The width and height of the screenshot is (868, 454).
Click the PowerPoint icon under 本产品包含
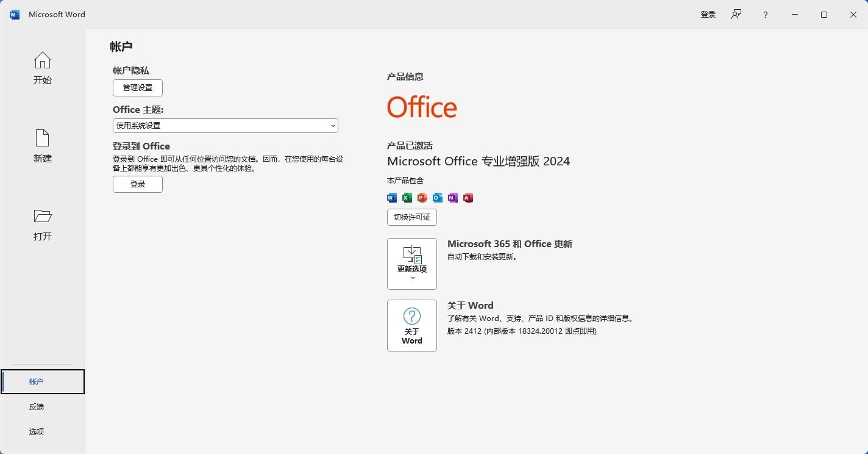[x=422, y=197]
